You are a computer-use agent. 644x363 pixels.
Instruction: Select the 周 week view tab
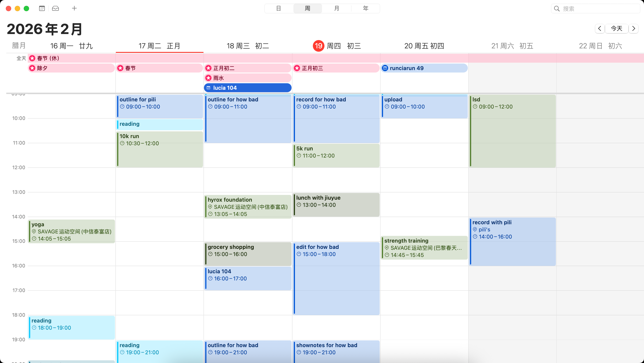coord(307,8)
